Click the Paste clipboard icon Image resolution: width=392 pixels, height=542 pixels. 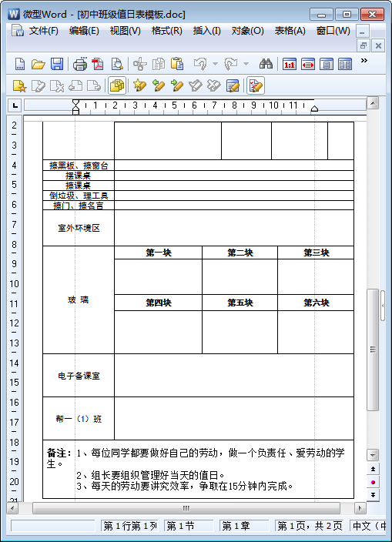(x=177, y=64)
